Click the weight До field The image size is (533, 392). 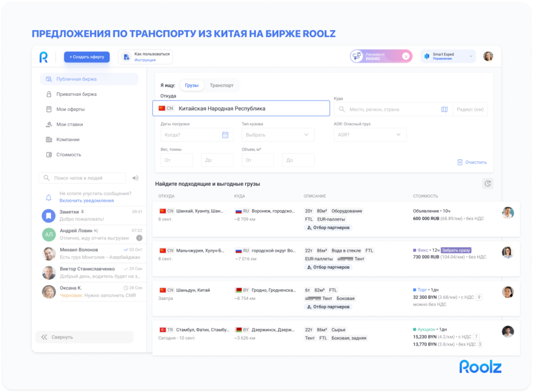click(x=217, y=160)
